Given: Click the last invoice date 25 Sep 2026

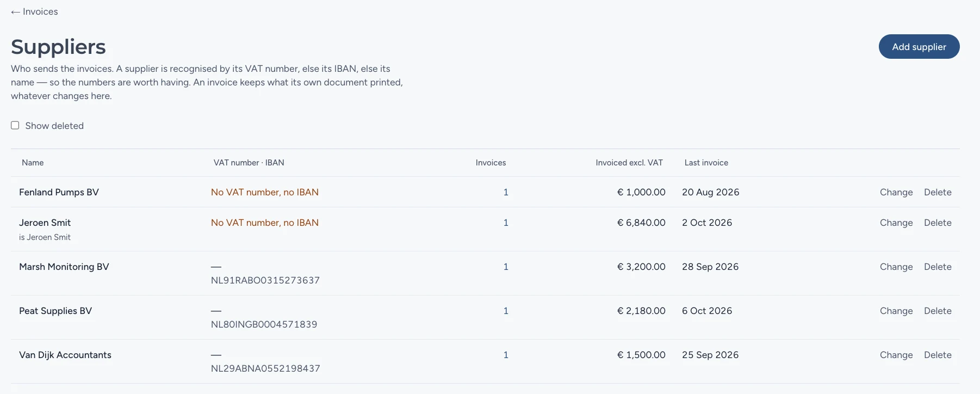Looking at the screenshot, I should (x=710, y=355).
